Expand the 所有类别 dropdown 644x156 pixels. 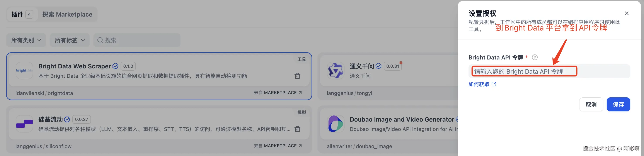point(26,40)
